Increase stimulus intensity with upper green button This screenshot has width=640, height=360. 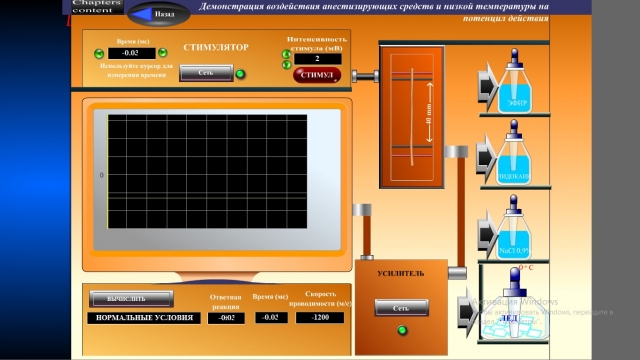pos(286,54)
